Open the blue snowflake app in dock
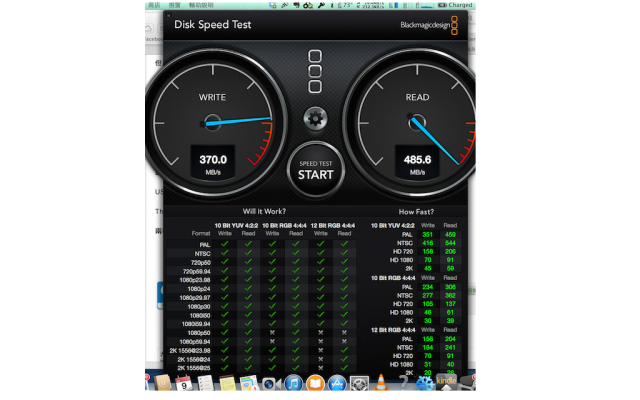The width and height of the screenshot is (640, 400). [424, 383]
